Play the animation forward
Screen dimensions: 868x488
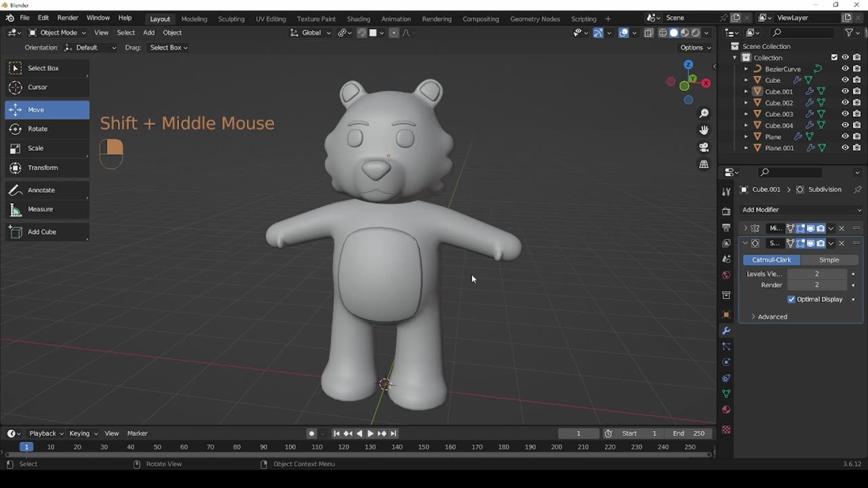click(x=370, y=434)
